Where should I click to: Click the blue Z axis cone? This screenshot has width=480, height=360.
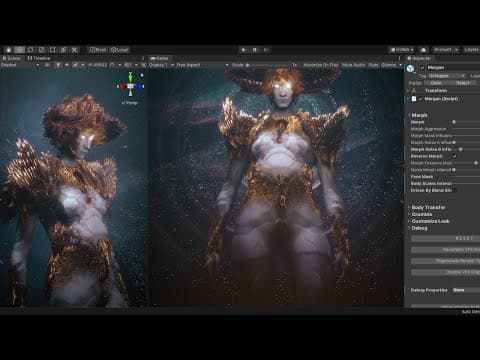coord(139,86)
